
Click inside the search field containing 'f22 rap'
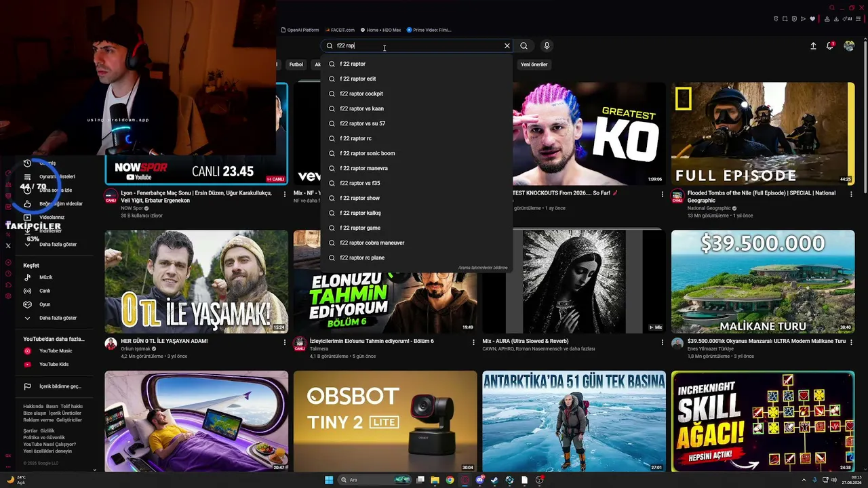click(x=416, y=45)
